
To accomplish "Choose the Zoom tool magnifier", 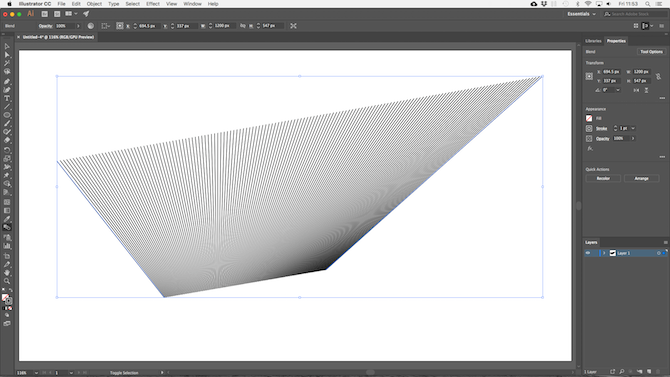I will click(x=7, y=281).
